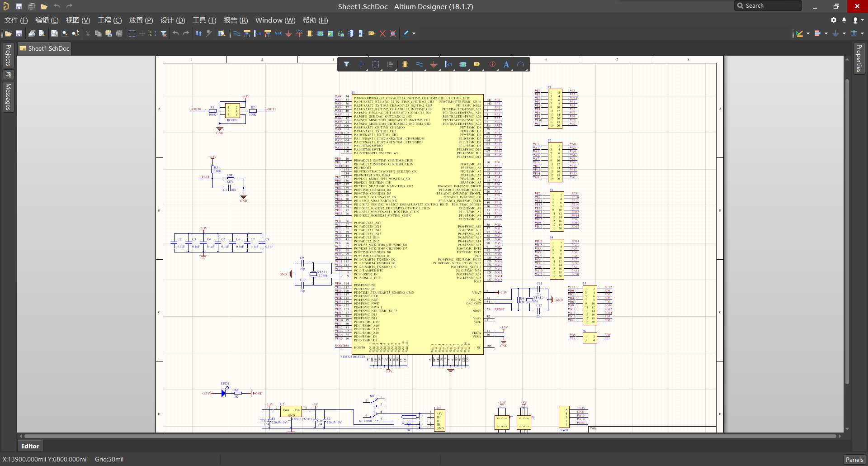Place a part from the main toolbar
This screenshot has height=466, width=868.
(310, 33)
